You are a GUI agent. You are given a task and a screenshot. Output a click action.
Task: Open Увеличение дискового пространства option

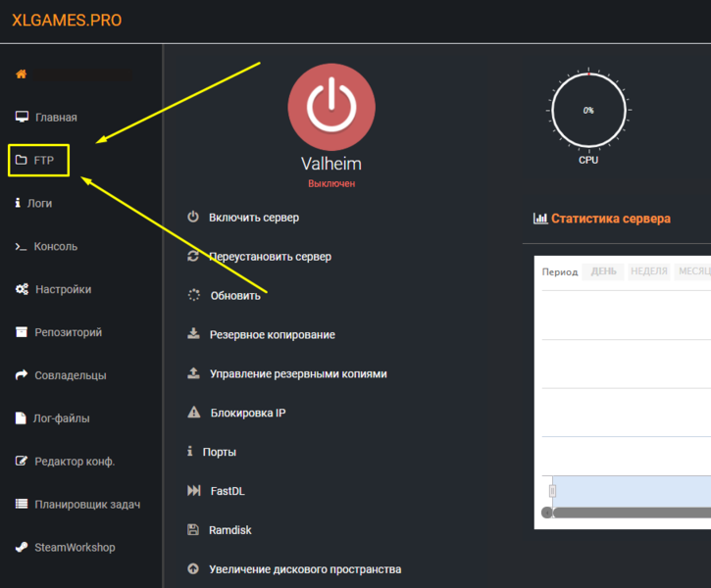[304, 569]
